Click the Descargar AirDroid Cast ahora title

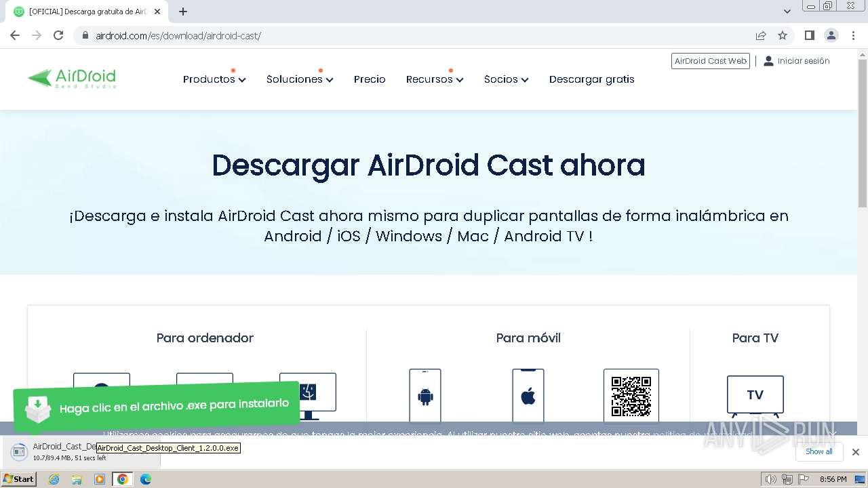tap(429, 165)
